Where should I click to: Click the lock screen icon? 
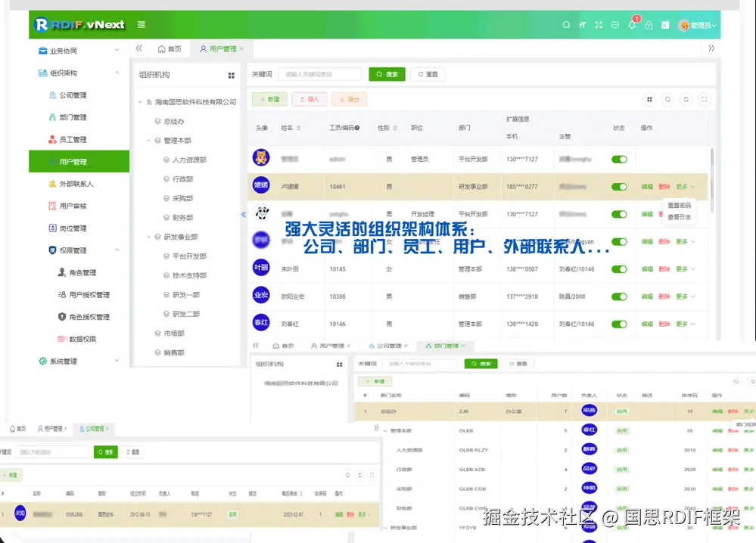pyautogui.click(x=649, y=25)
